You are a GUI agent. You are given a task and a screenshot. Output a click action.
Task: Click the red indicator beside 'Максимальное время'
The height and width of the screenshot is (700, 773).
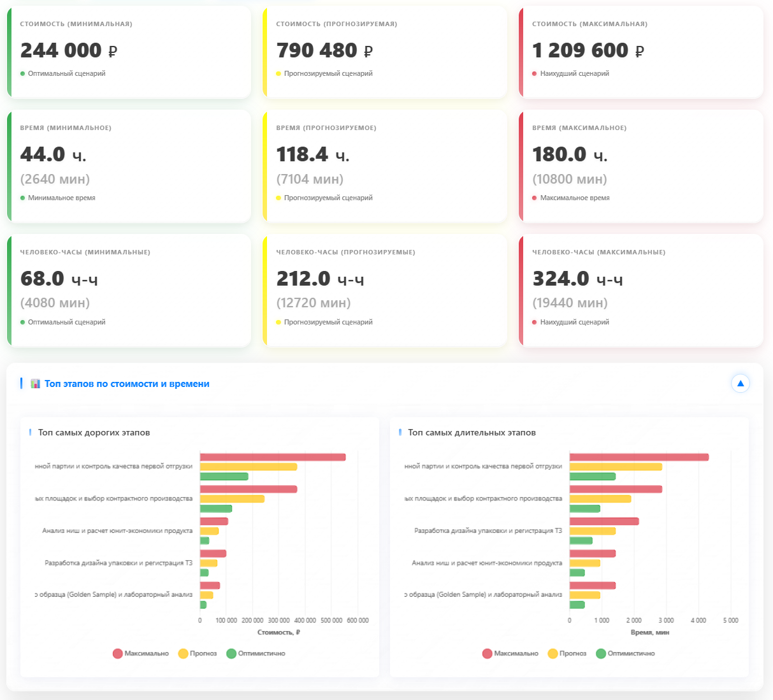point(533,198)
